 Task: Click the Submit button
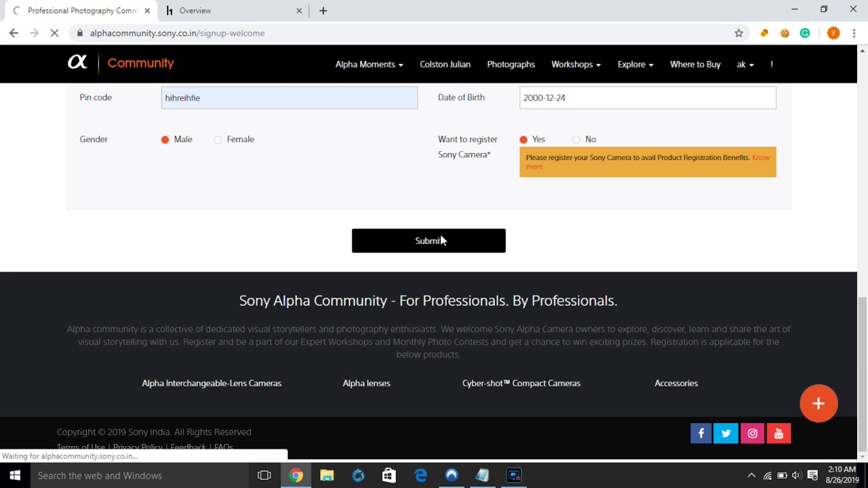(x=429, y=241)
